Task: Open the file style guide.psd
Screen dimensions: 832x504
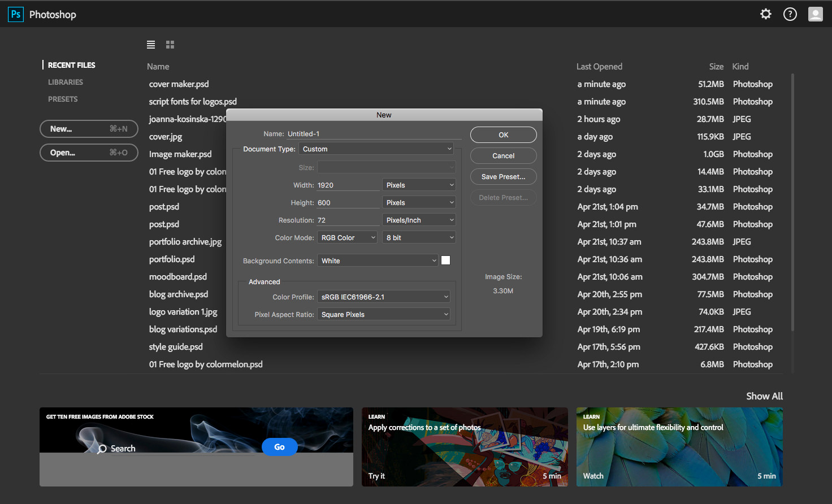Action: [x=176, y=347]
